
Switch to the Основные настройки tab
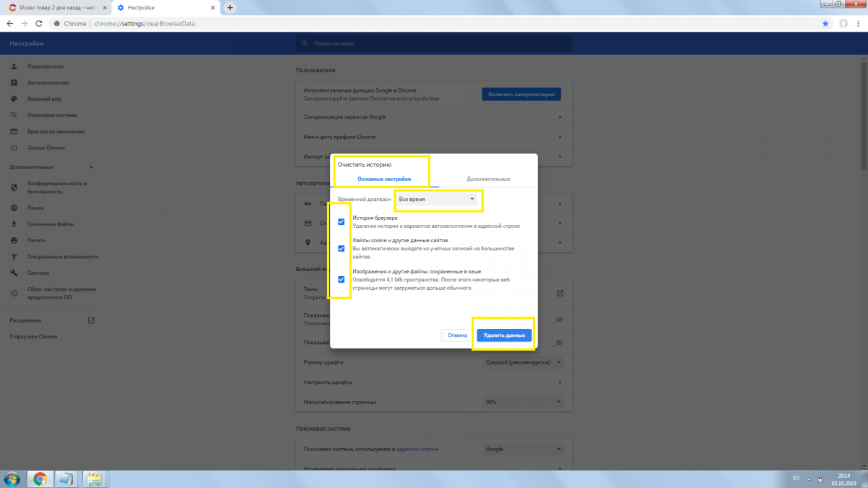(384, 179)
